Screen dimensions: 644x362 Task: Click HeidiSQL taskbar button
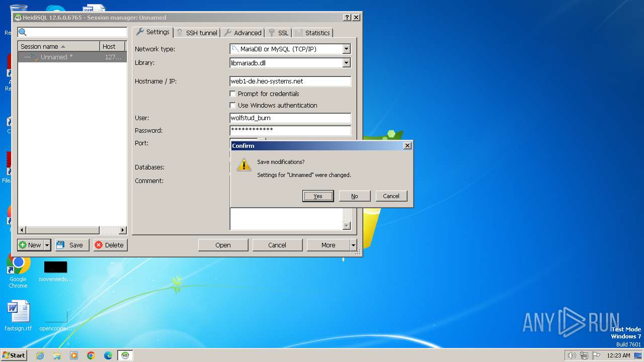(125, 355)
